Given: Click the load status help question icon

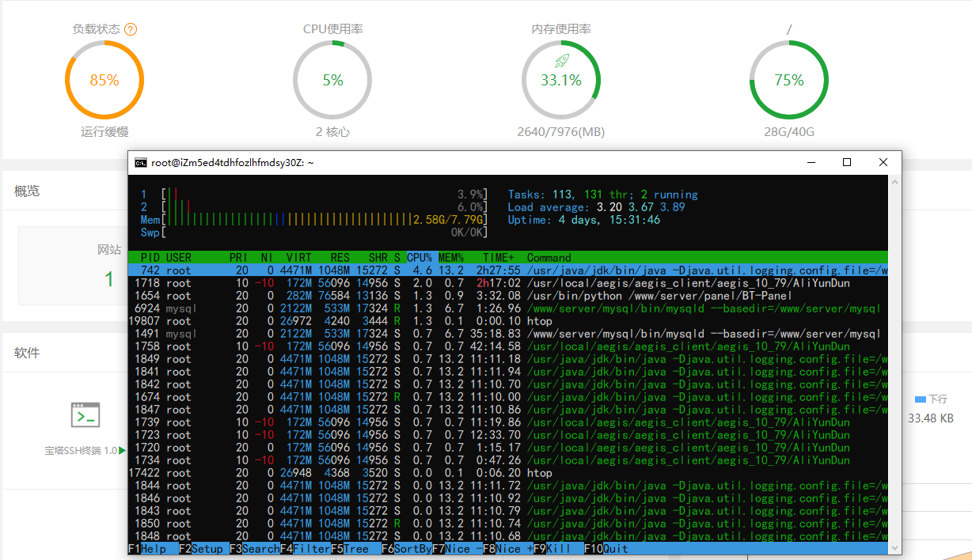Looking at the screenshot, I should click(131, 29).
